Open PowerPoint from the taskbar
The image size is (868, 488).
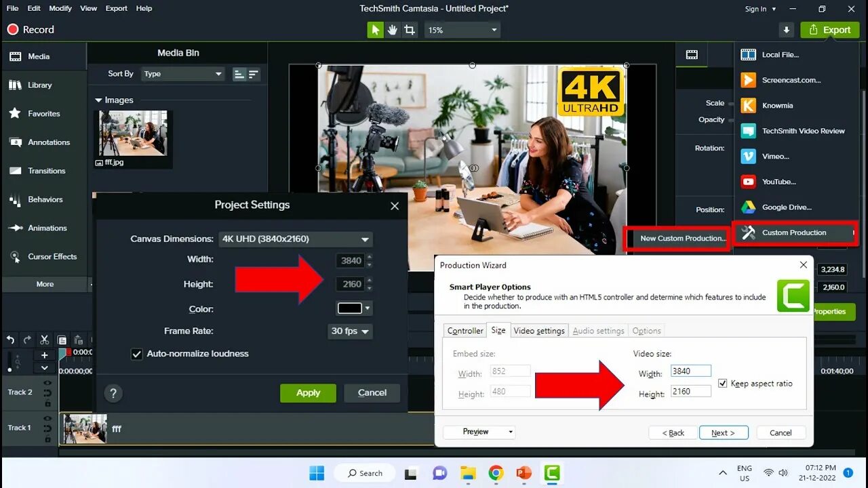524,473
